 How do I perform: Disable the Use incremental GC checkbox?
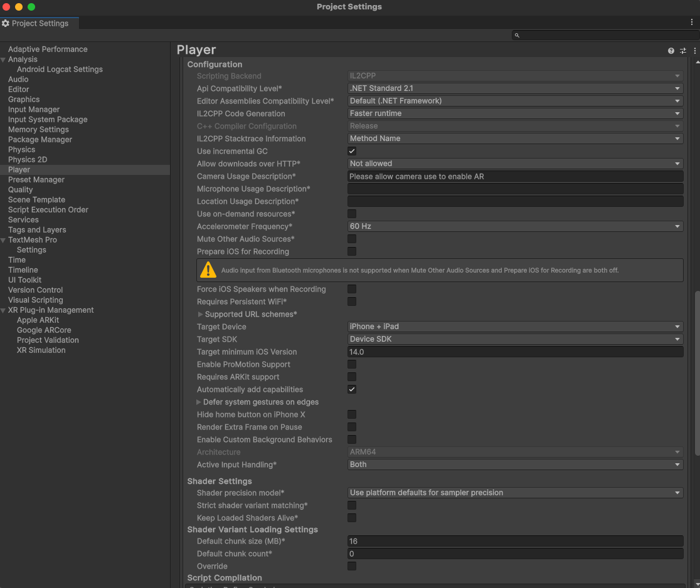point(352,151)
